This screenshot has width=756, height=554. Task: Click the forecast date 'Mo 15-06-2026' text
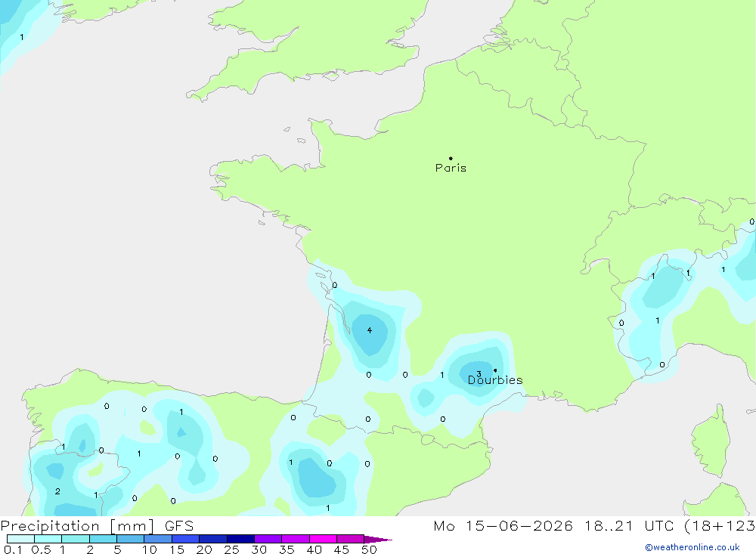pos(503,525)
